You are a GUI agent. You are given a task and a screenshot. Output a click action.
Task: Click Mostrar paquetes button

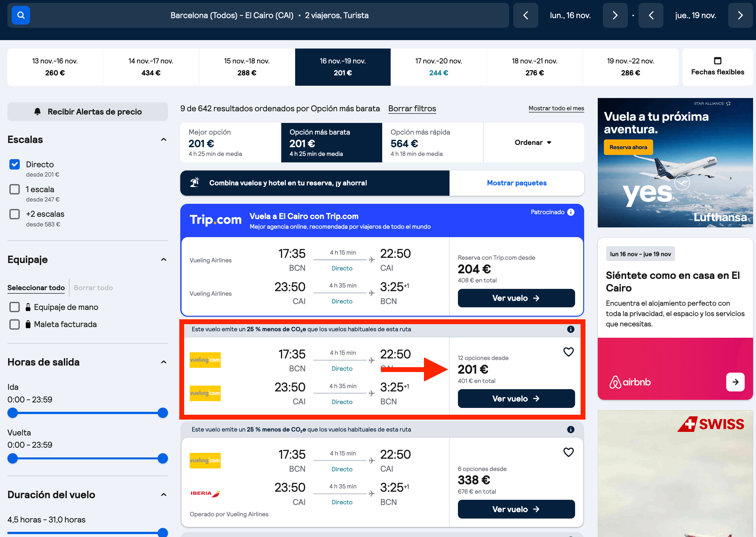point(517,183)
